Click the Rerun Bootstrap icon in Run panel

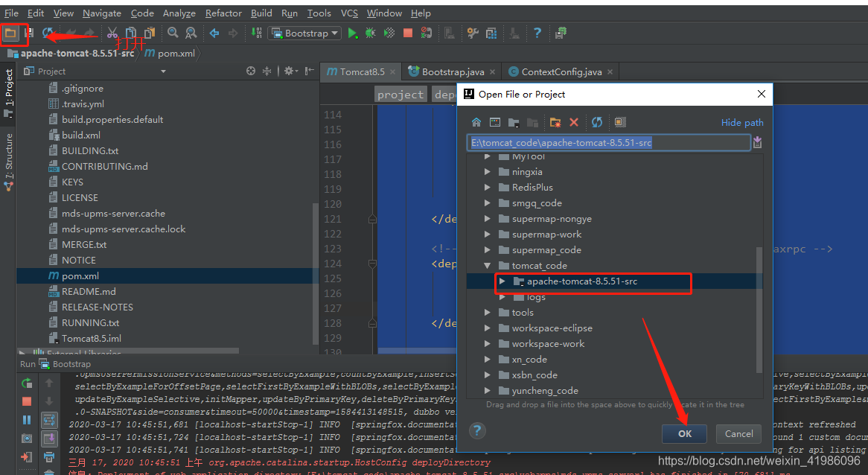[x=27, y=383]
